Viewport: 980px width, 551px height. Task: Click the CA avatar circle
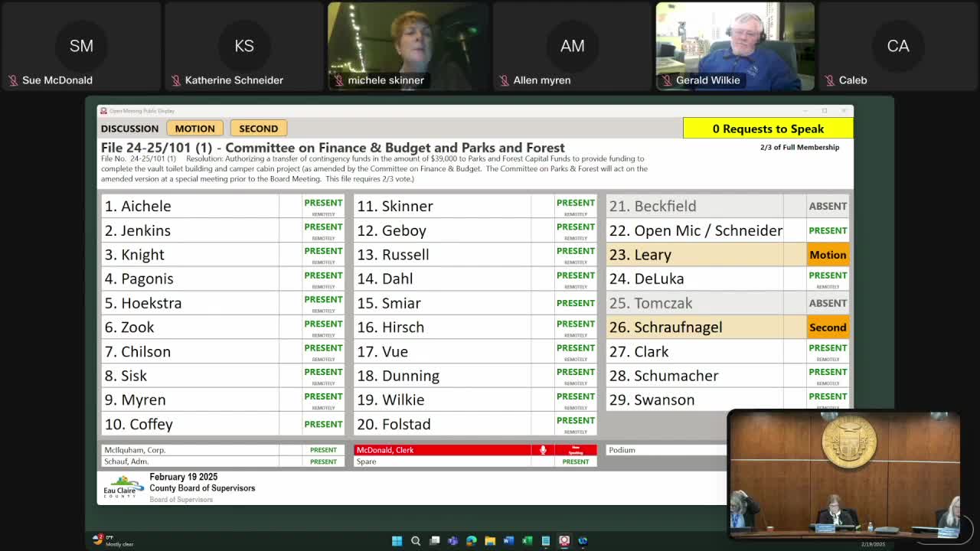[898, 46]
